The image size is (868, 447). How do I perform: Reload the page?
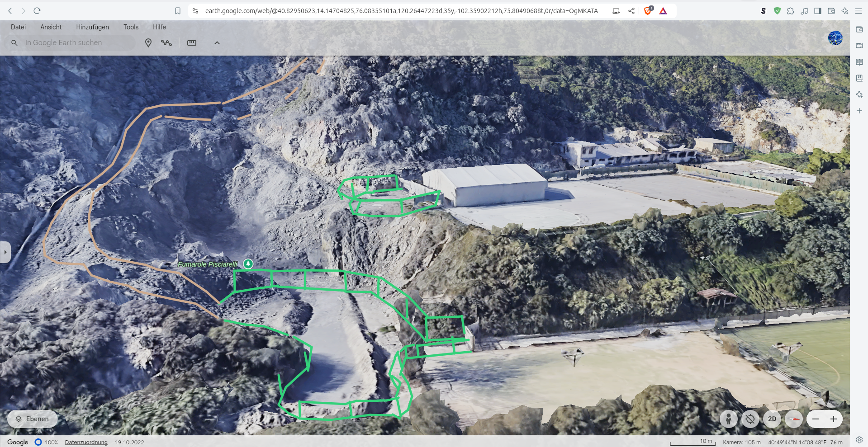[37, 11]
